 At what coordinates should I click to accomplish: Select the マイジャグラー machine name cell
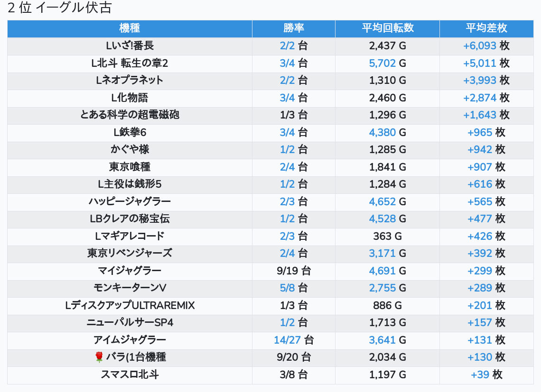[x=130, y=271]
